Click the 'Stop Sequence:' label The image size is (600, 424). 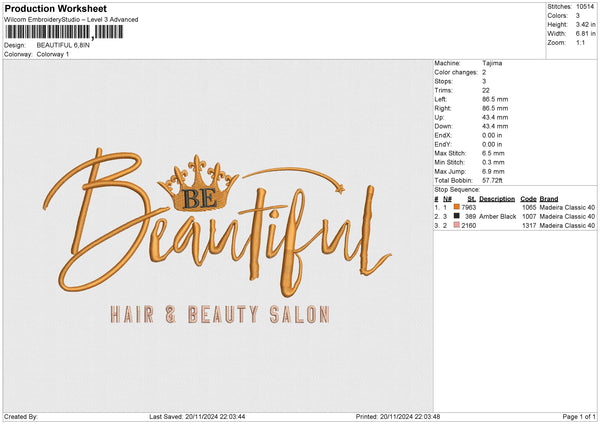point(458,188)
